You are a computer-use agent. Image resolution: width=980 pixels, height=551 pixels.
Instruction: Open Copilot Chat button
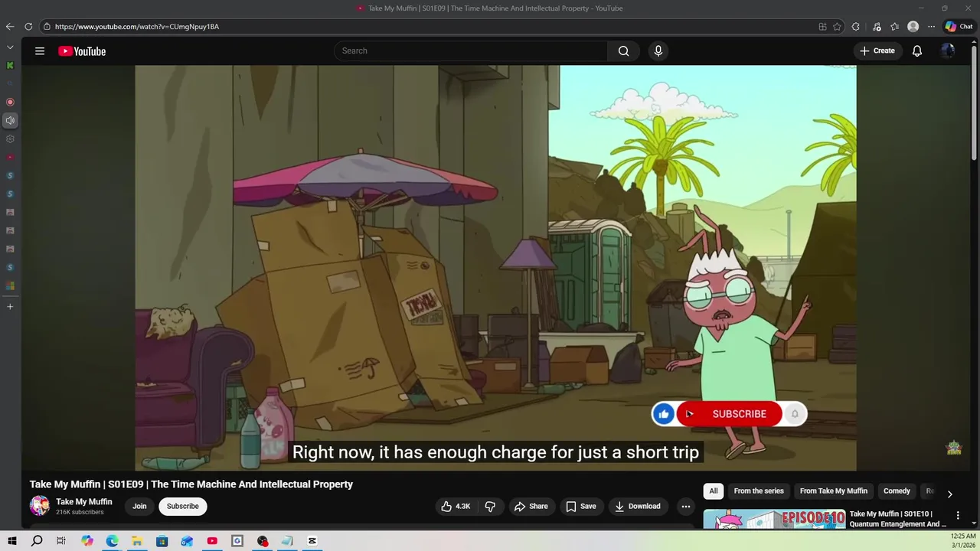click(x=959, y=27)
